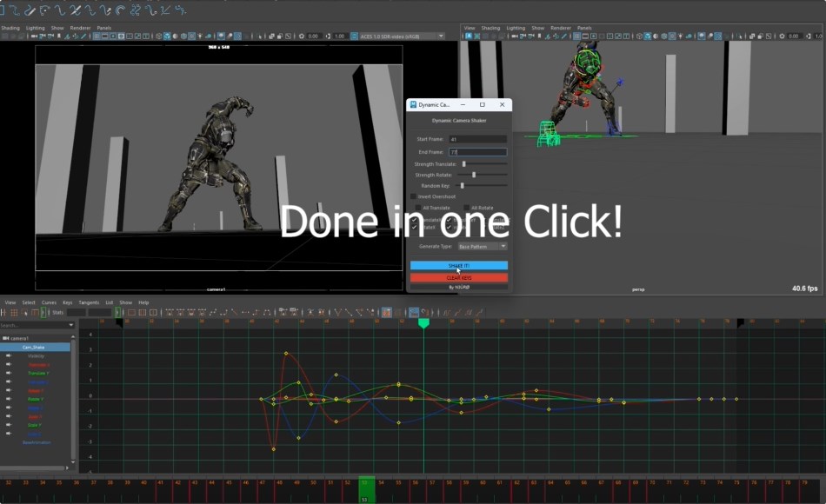Click the highlighted blue icon in Graph Editor toolbar
Screen dimensions: 826x504
[415, 312]
